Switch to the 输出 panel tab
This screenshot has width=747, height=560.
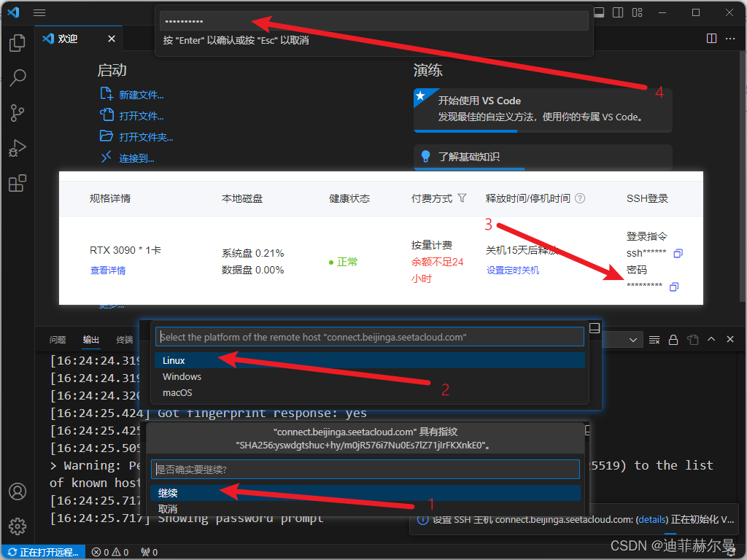91,340
